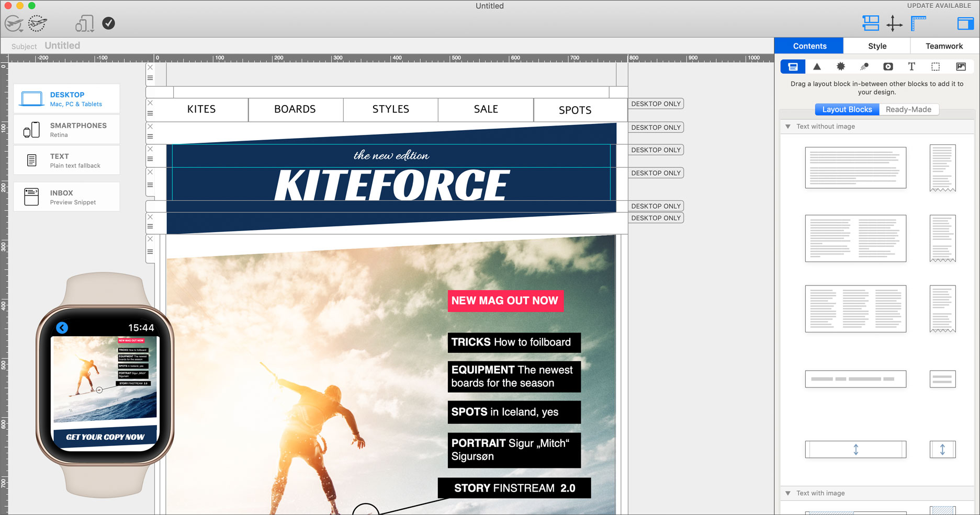This screenshot has height=515, width=980.
Task: Toggle the rulers icon in toolbar
Action: pos(918,23)
